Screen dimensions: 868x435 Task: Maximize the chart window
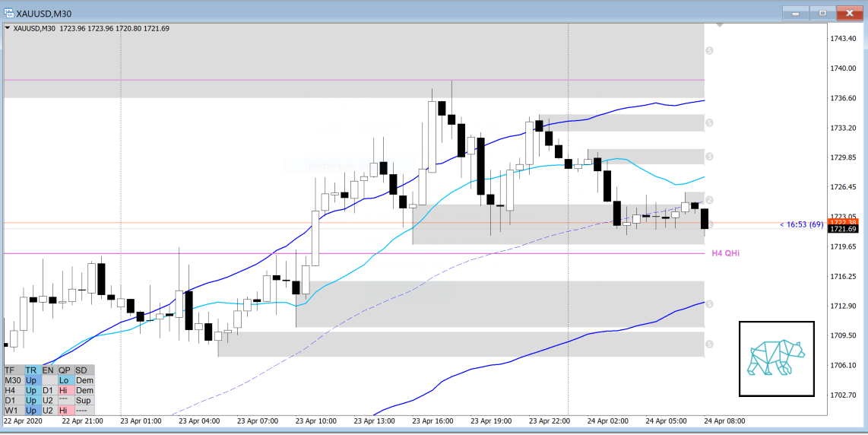pos(822,12)
